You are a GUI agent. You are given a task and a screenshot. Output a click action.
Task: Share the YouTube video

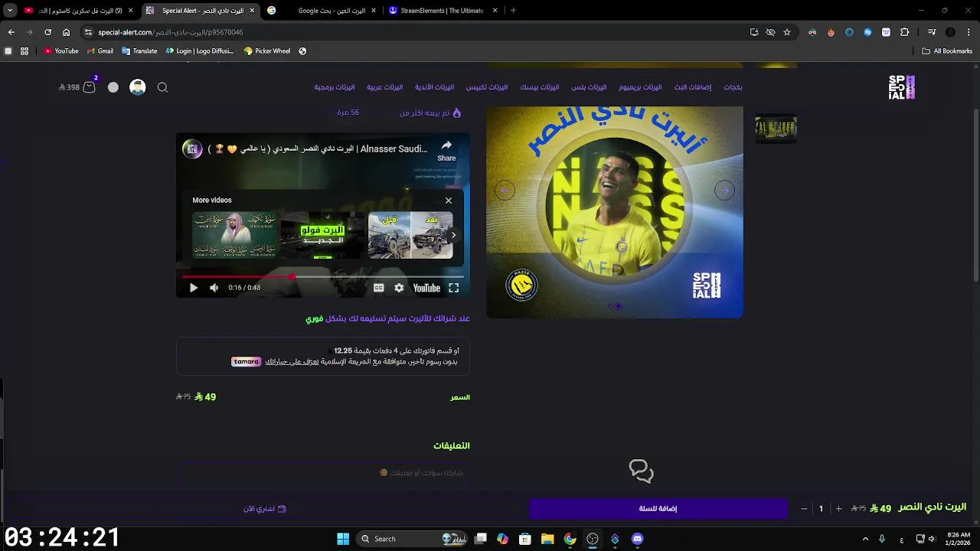[446, 150]
